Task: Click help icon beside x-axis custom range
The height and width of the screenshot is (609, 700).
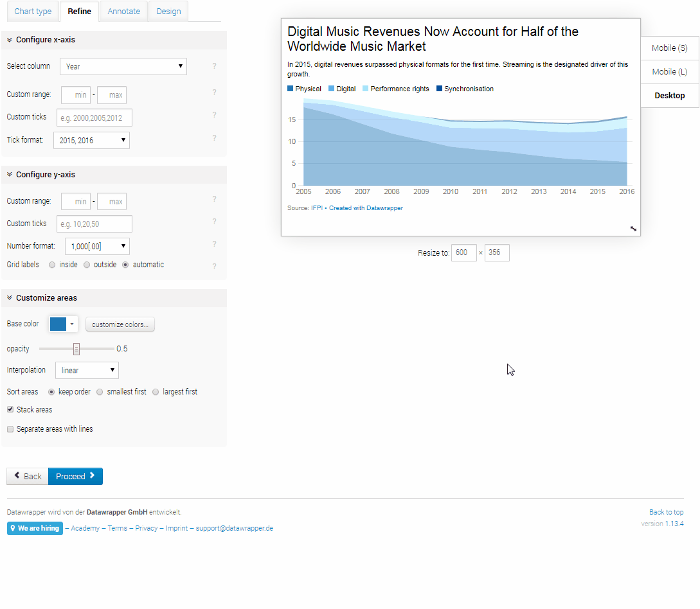Action: pyautogui.click(x=214, y=93)
